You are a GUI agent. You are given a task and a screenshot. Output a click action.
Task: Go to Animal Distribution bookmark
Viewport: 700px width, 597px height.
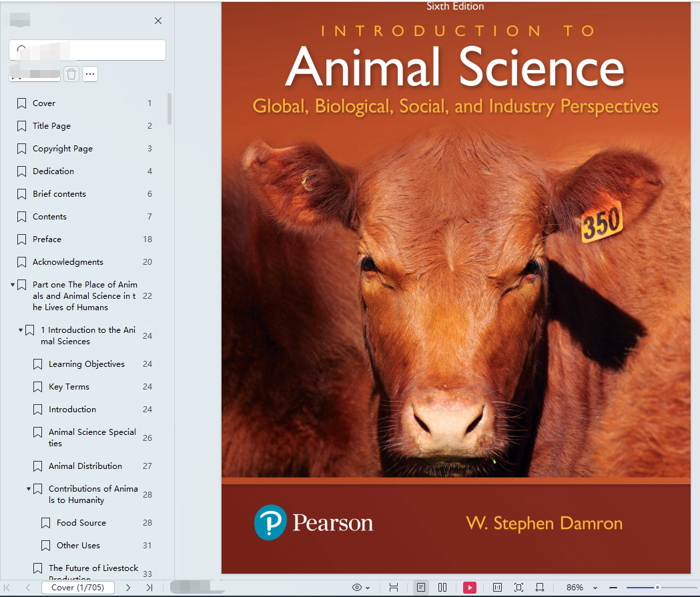[85, 466]
